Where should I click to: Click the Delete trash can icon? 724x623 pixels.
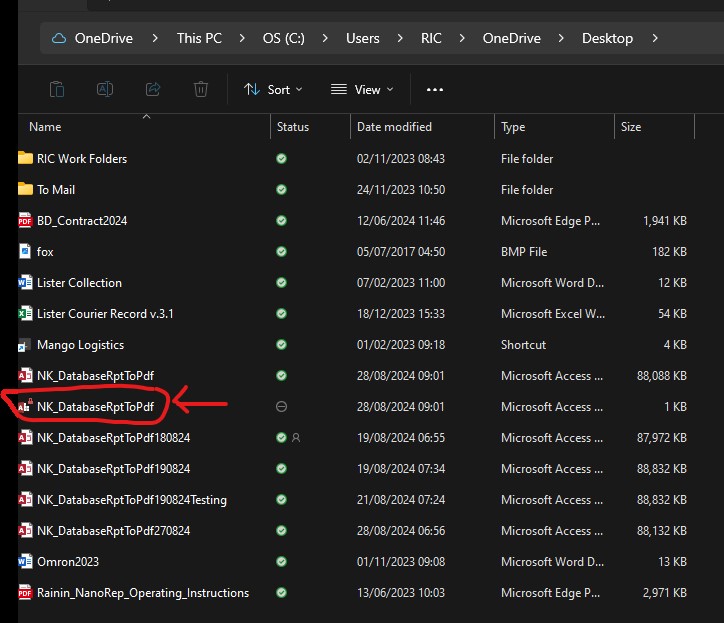coord(201,89)
